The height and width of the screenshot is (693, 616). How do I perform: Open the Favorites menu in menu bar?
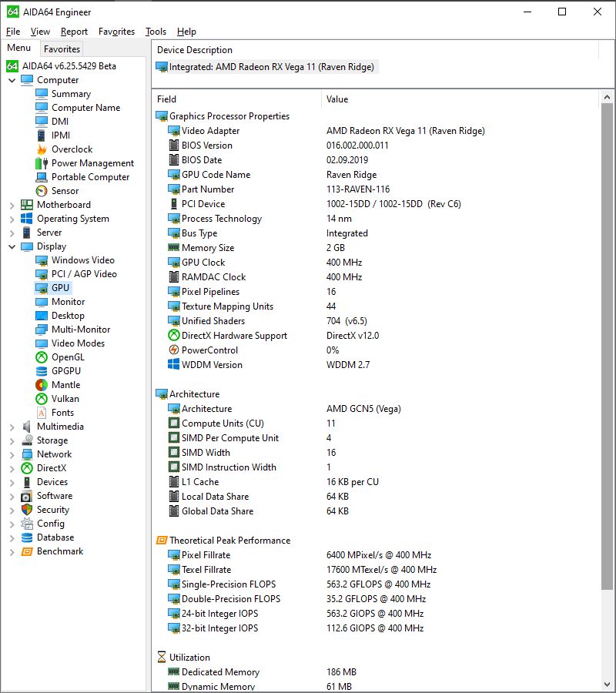pos(117,32)
